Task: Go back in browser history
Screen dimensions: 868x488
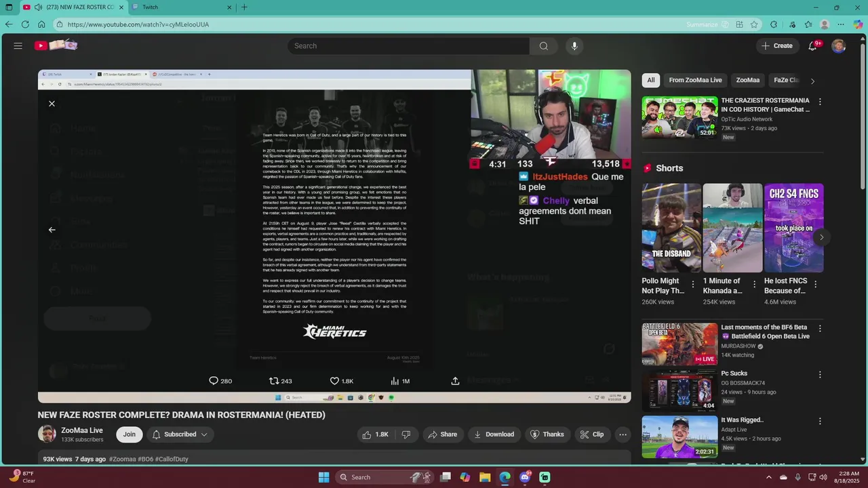Action: [9, 24]
